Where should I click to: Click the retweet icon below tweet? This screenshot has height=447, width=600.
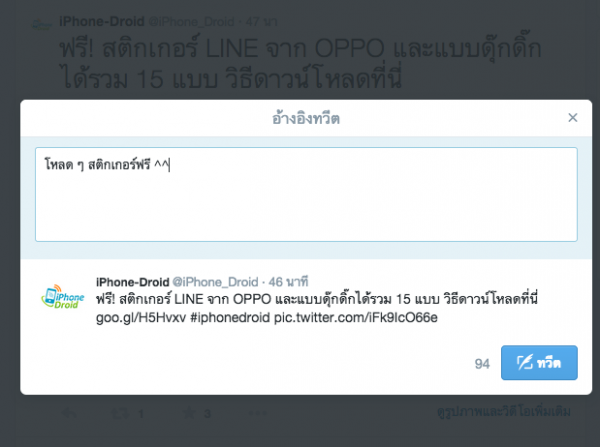pos(119,413)
